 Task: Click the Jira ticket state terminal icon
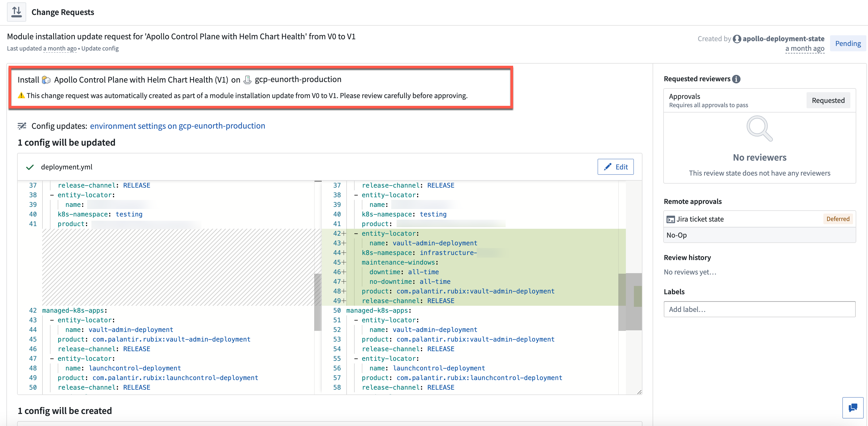[x=671, y=219]
